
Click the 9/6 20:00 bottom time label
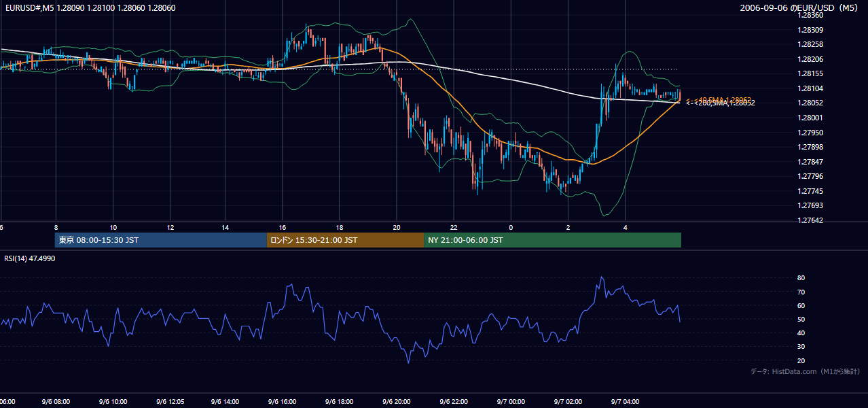(397, 402)
